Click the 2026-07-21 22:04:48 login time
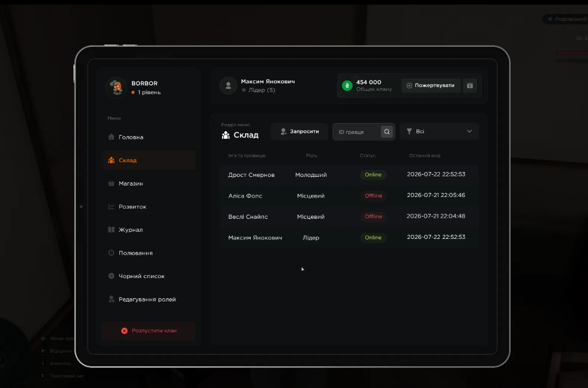 (436, 216)
